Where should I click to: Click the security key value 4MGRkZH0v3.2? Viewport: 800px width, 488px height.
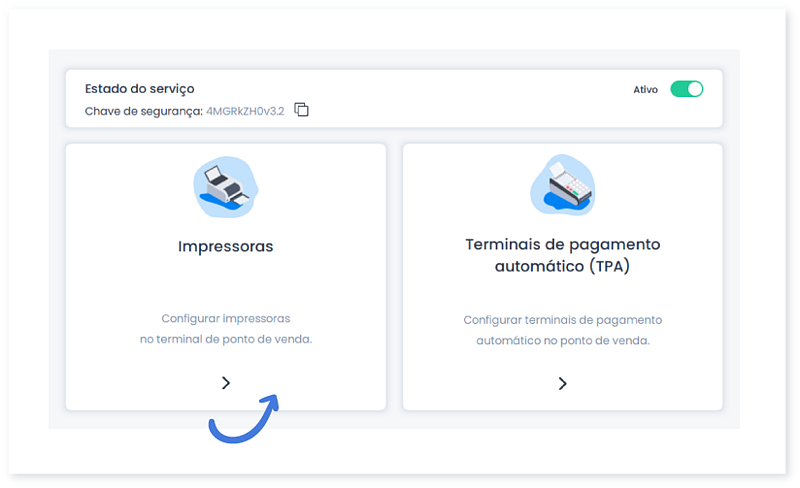(245, 111)
